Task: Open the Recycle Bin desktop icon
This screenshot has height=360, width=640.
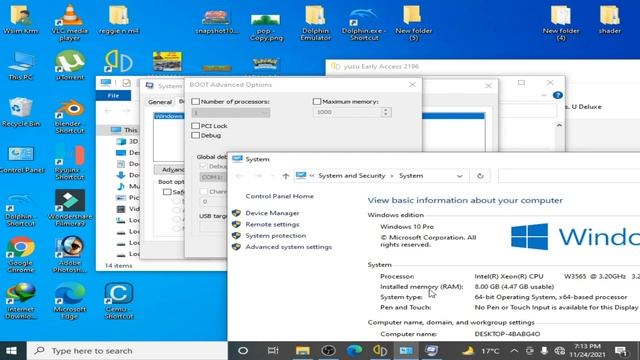Action: pyautogui.click(x=20, y=112)
